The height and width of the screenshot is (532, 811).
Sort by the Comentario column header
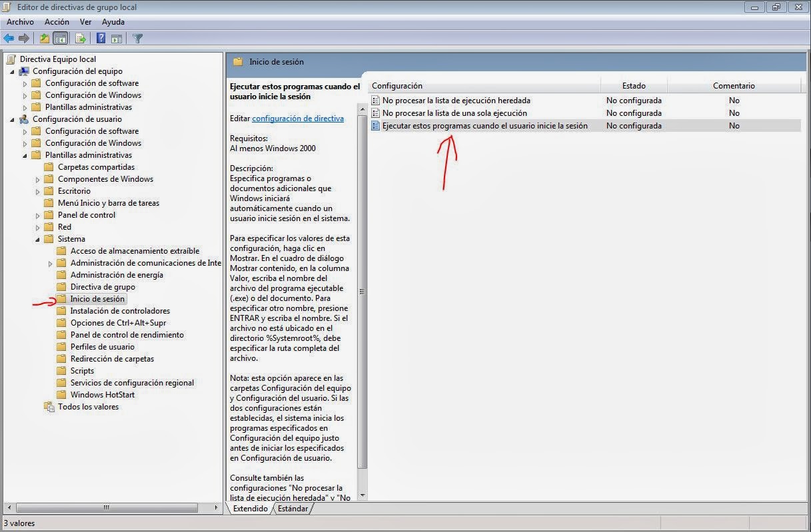[x=734, y=86]
